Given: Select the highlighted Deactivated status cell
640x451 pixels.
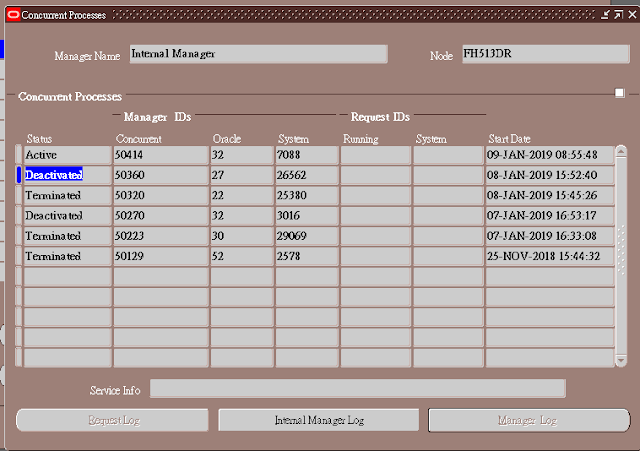Looking at the screenshot, I should [x=67, y=175].
